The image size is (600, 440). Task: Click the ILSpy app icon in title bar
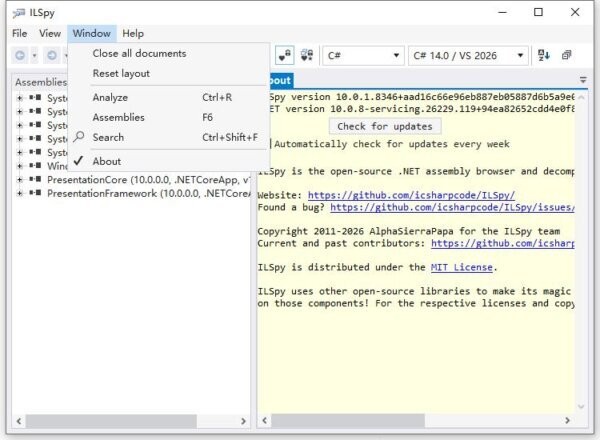18,13
